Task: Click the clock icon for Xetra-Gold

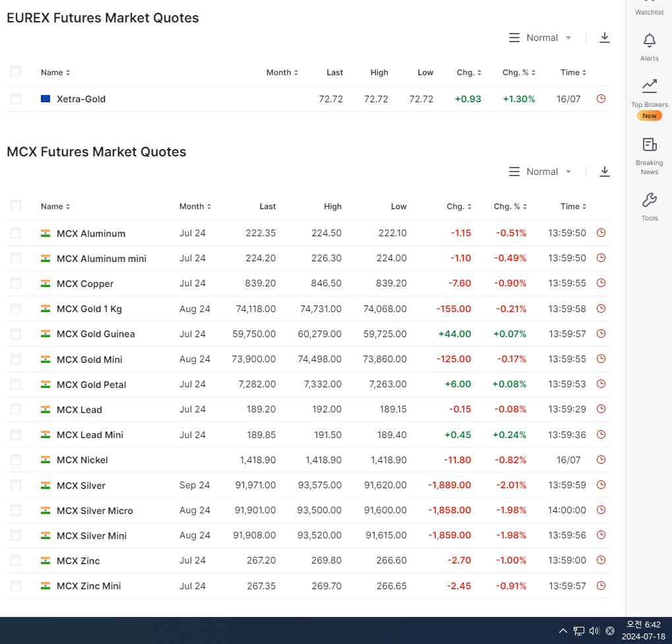Action: pyautogui.click(x=601, y=98)
